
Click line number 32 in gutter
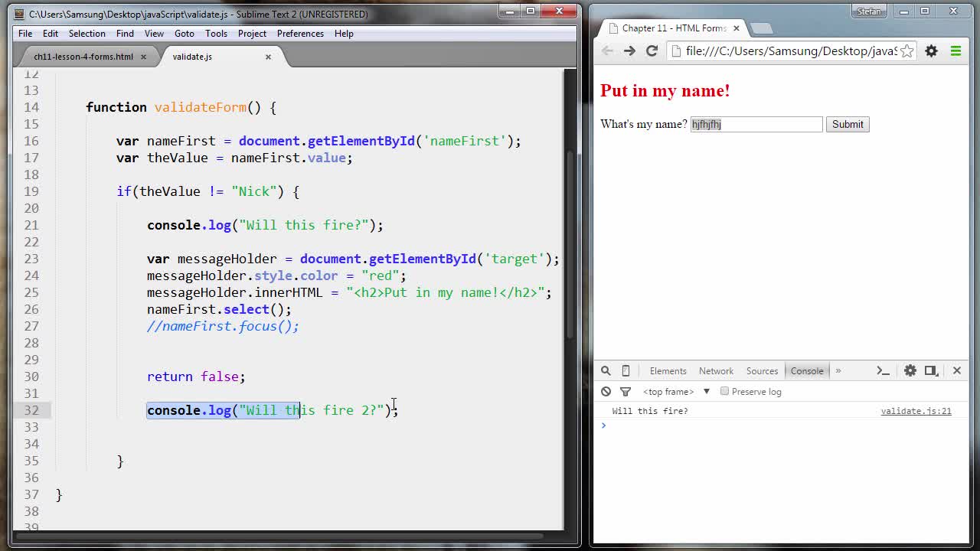coord(31,410)
